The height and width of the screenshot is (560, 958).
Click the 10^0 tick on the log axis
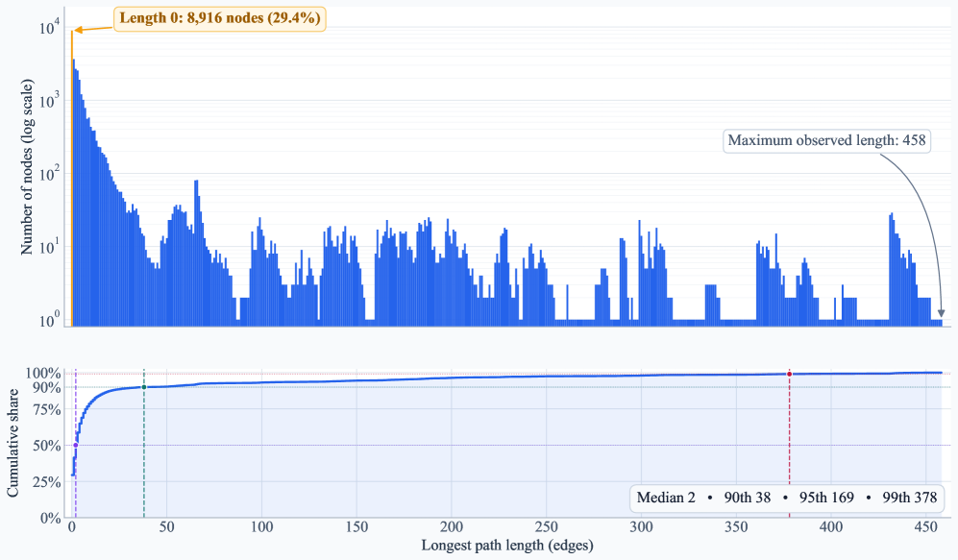pyautogui.click(x=50, y=320)
